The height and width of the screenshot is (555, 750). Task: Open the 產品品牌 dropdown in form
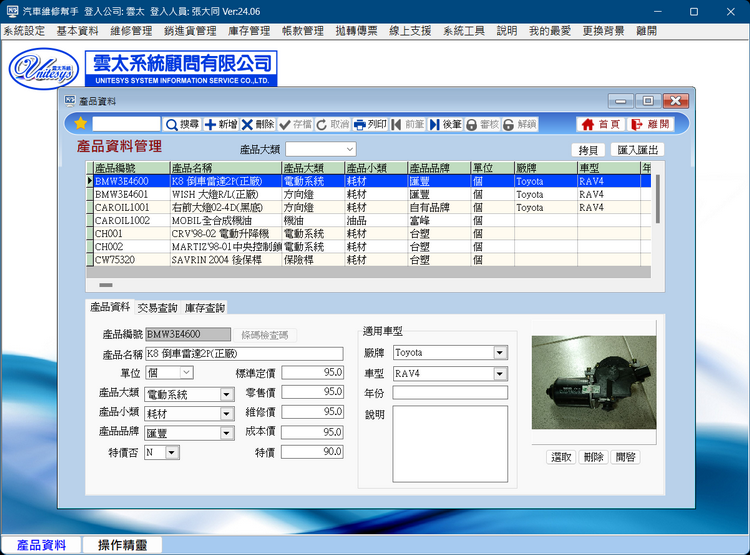coord(226,433)
